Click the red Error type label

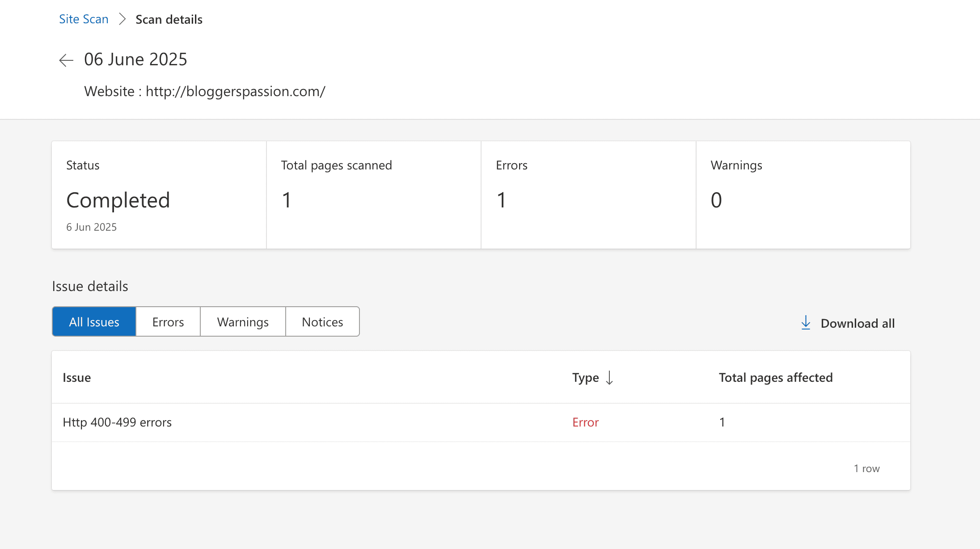tap(585, 422)
